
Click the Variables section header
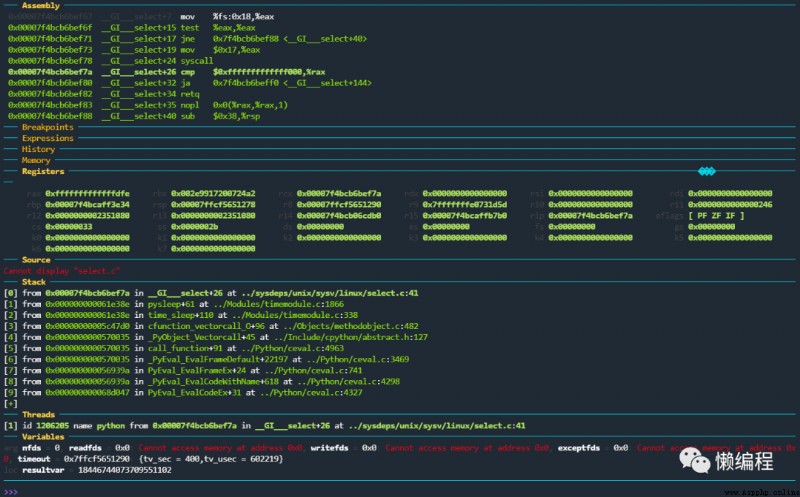(x=43, y=437)
